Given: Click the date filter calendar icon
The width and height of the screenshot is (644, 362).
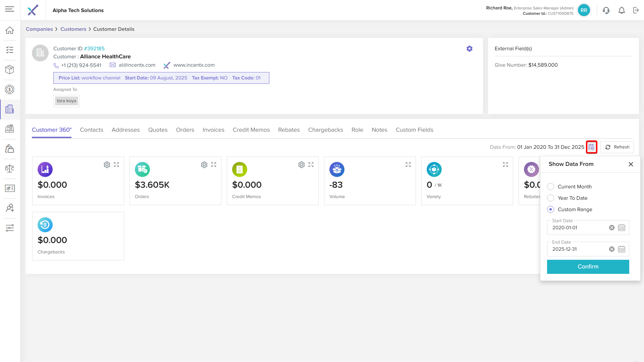Looking at the screenshot, I should 591,147.
